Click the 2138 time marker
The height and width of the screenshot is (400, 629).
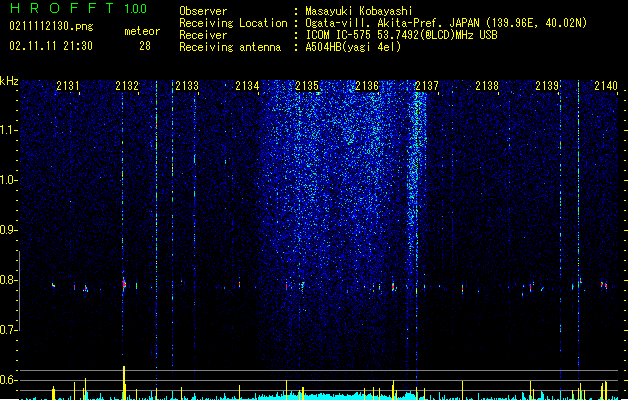click(487, 85)
